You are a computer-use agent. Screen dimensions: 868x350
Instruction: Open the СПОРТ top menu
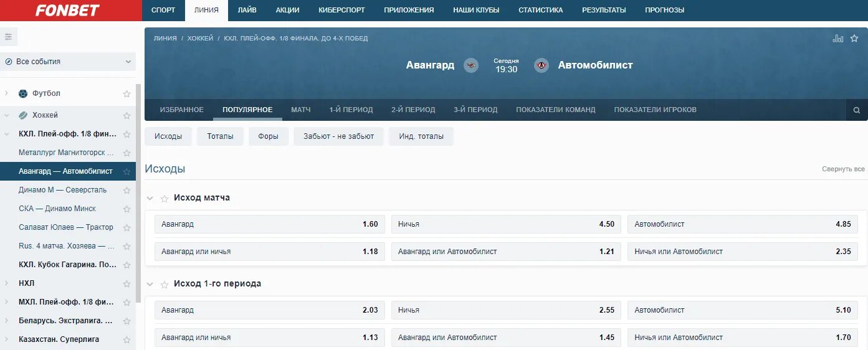point(163,10)
